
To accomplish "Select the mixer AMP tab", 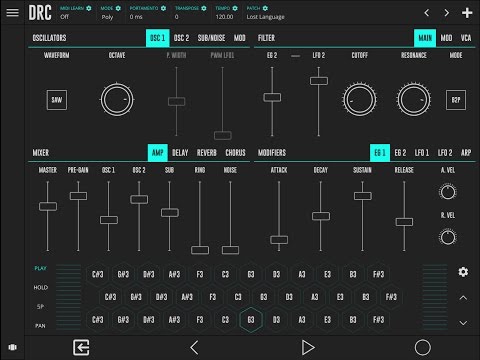I will [x=158, y=153].
